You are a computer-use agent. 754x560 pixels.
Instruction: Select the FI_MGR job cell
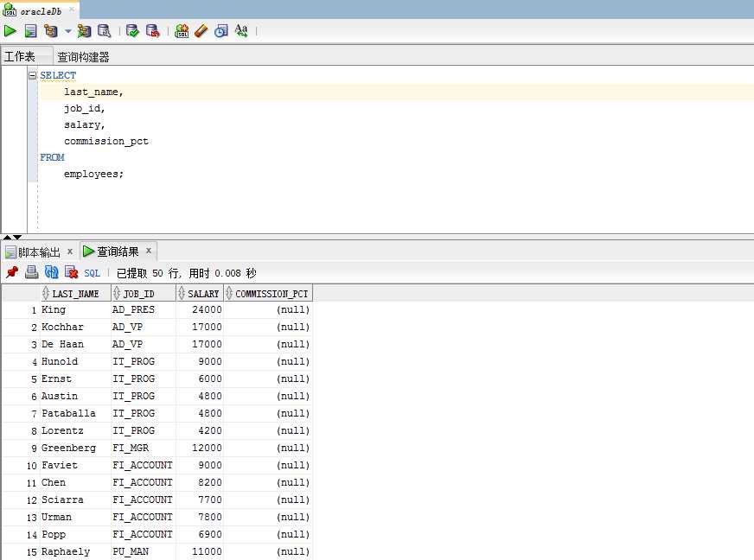[144, 448]
